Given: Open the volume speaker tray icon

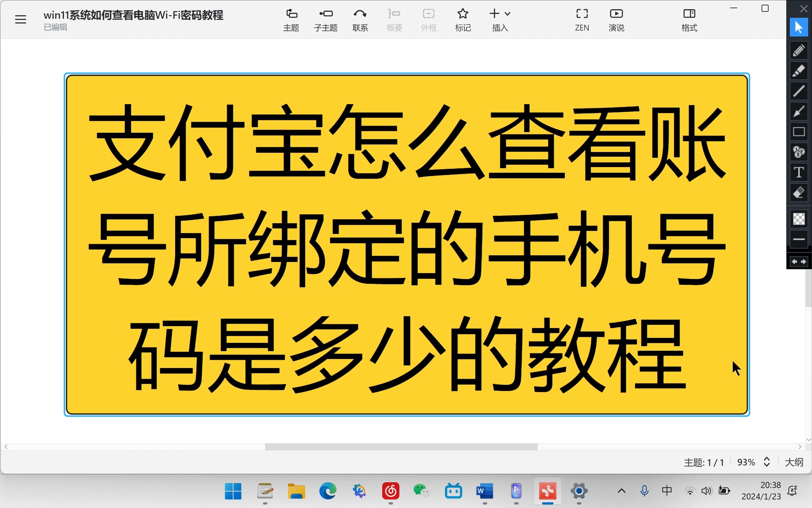Looking at the screenshot, I should tap(706, 491).
